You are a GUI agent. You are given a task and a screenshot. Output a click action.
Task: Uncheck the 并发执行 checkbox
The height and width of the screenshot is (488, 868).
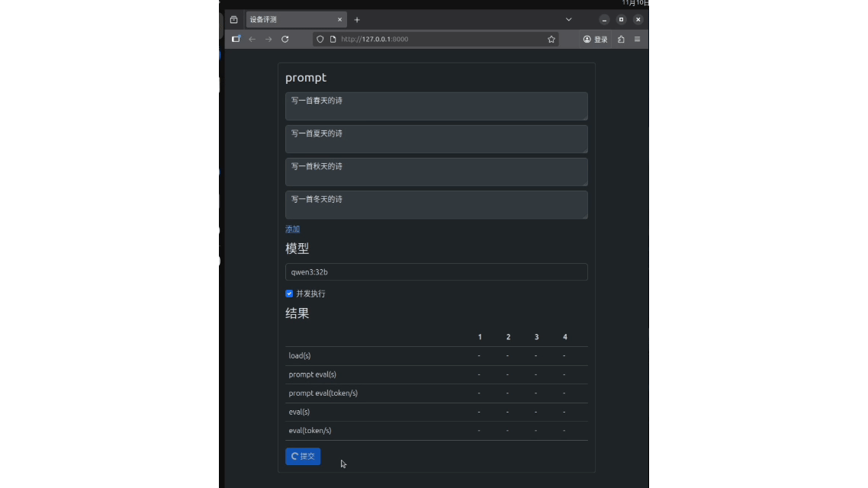pyautogui.click(x=289, y=293)
